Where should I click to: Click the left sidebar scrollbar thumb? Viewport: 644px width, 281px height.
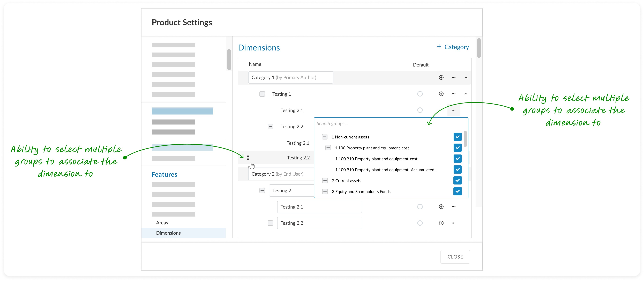tap(229, 60)
